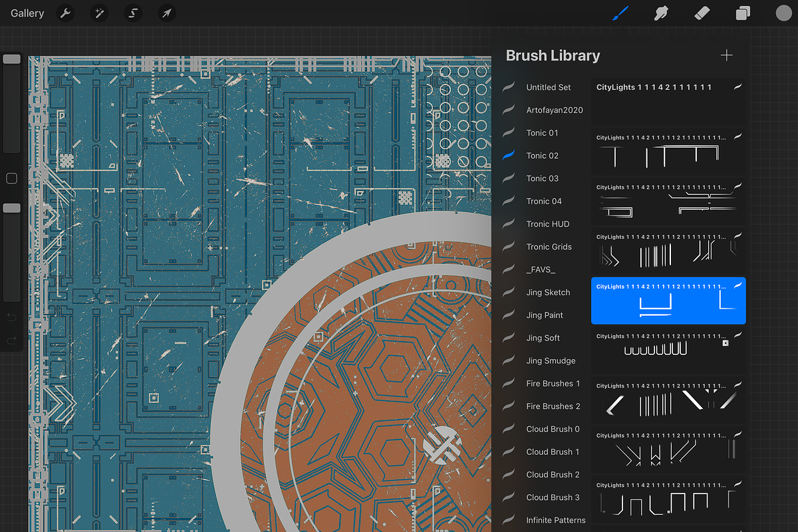Open the active color circle

pos(783,13)
